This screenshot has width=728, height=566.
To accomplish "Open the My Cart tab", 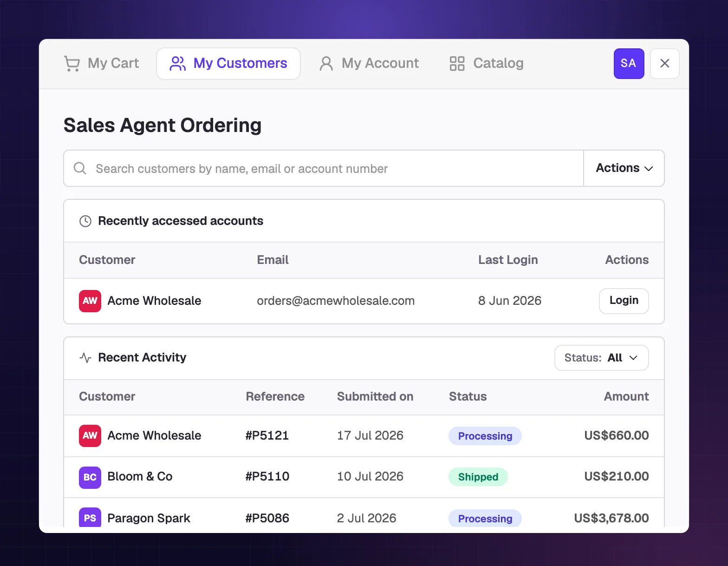I will coord(101,63).
